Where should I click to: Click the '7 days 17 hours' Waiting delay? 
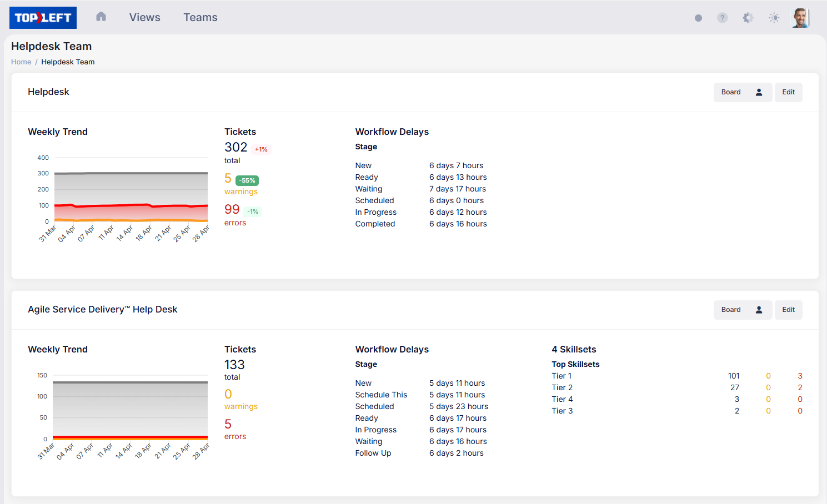point(458,189)
